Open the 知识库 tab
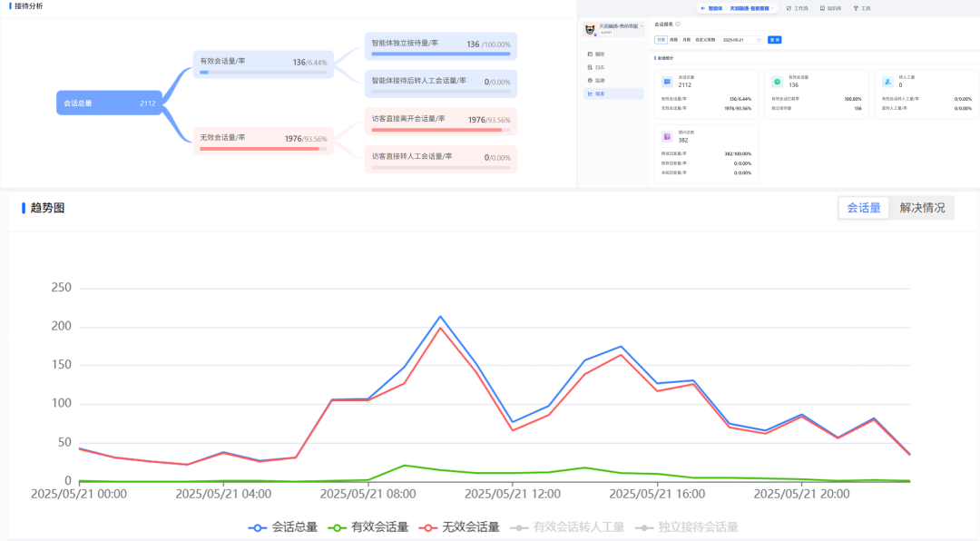 click(830, 8)
